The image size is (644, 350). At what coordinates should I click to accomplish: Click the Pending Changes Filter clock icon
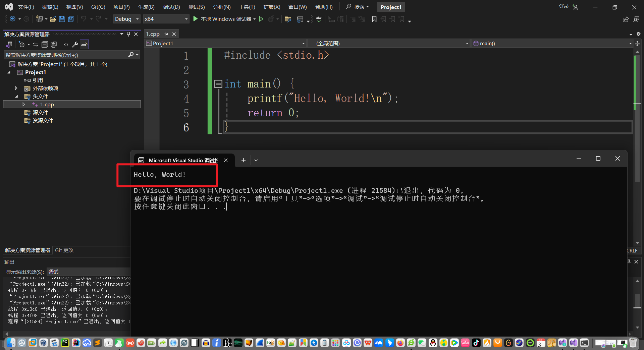(22, 45)
